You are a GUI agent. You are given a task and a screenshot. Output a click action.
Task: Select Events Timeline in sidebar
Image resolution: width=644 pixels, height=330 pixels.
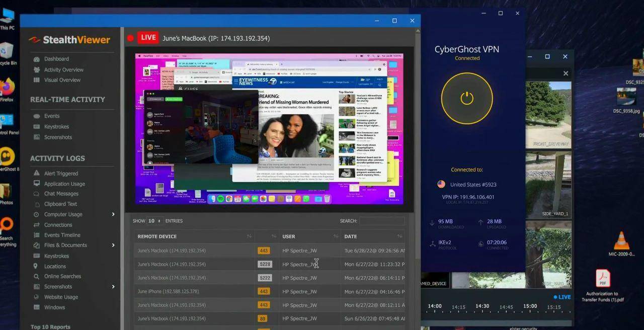pyautogui.click(x=62, y=235)
